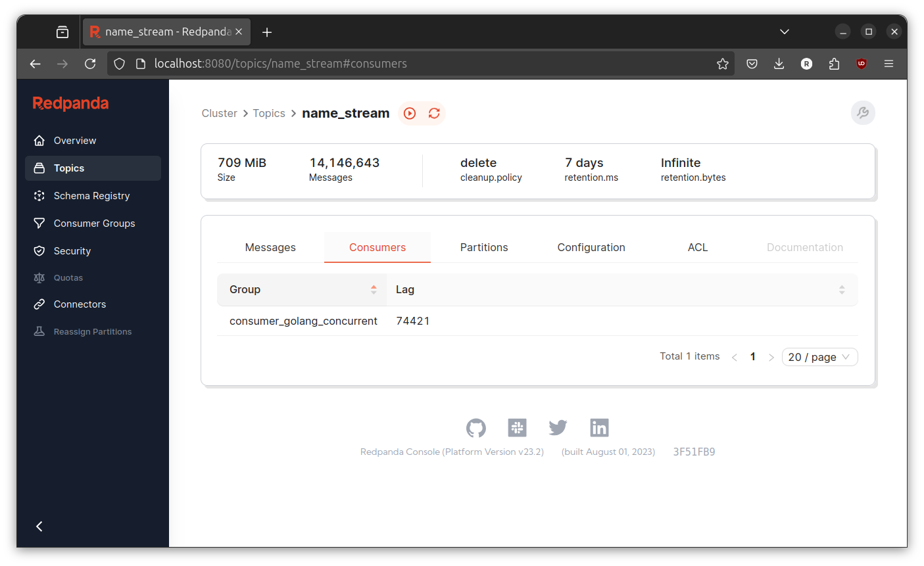Open the 20 / page size dropdown

pos(819,357)
